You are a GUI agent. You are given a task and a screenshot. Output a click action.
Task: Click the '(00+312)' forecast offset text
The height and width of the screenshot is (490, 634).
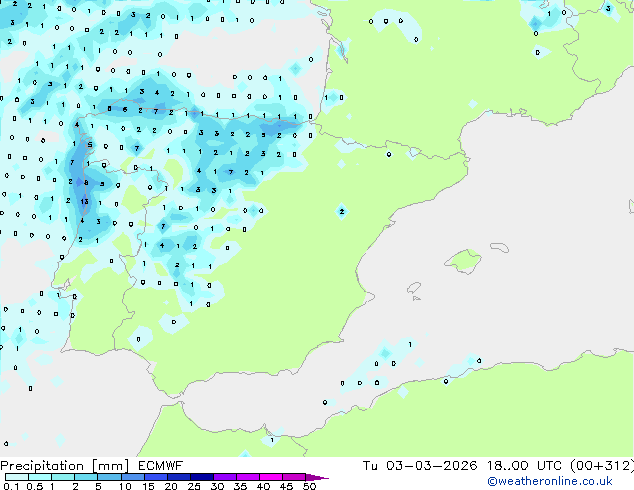coord(602,466)
